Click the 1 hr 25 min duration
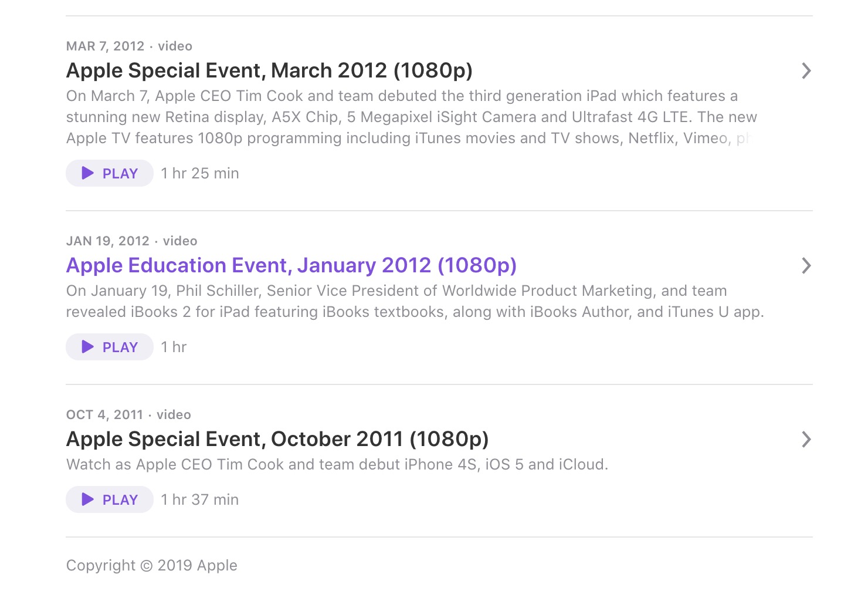 point(200,173)
